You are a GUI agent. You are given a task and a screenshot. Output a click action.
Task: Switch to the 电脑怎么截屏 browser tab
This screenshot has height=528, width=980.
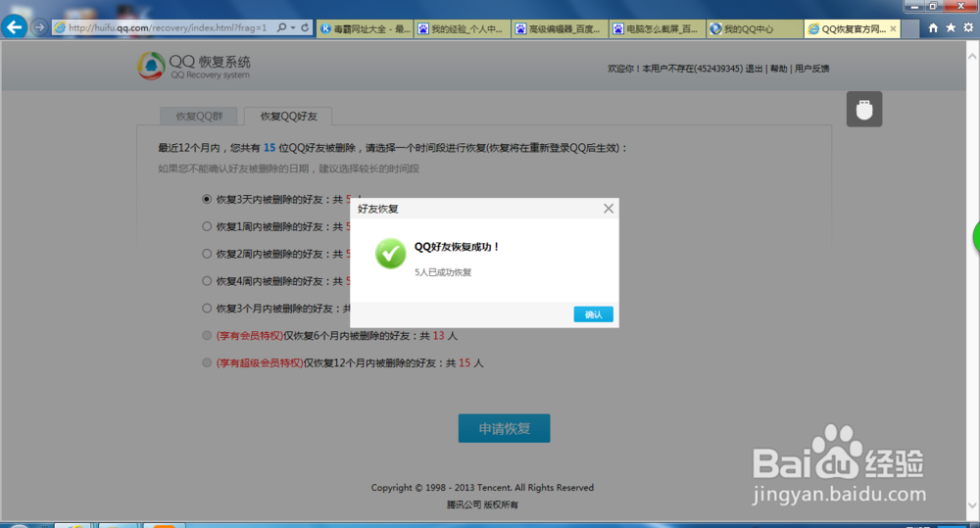tap(658, 28)
